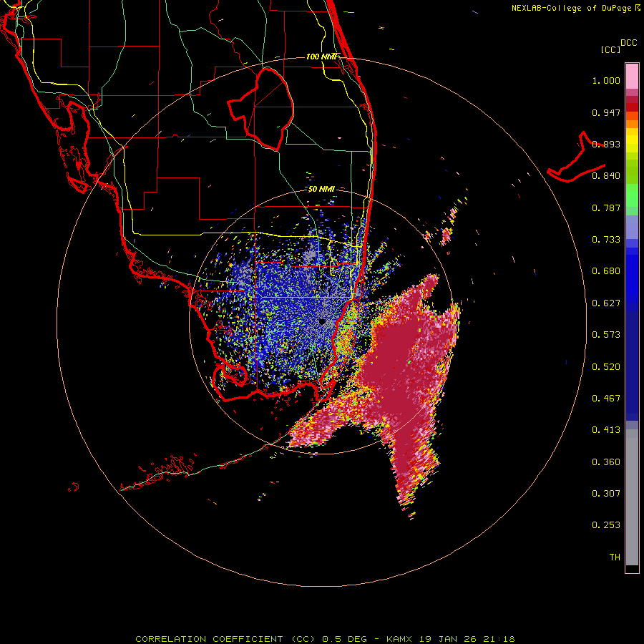Click the 0.467 scale value
This screenshot has height=644, width=644.
[606, 399]
